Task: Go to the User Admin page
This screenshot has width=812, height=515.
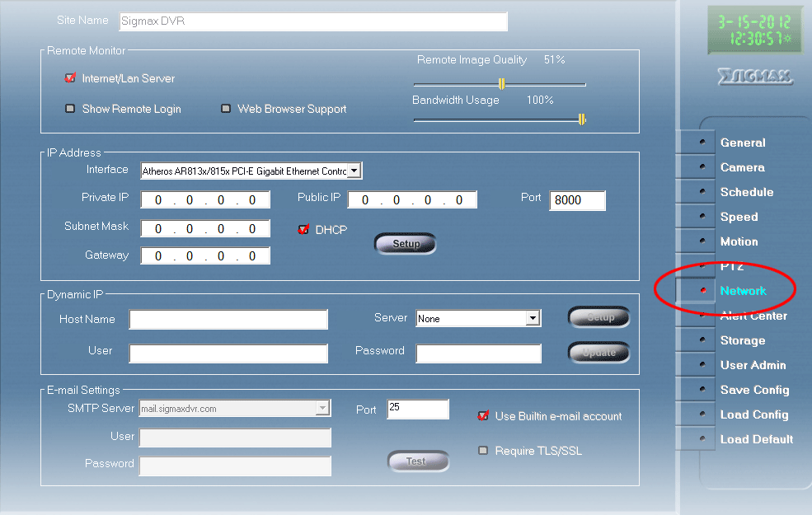Action: [x=753, y=365]
